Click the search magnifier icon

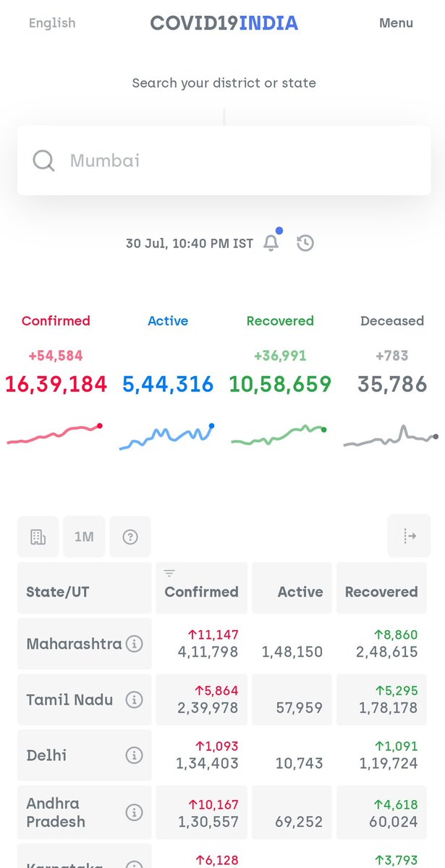[x=43, y=161]
